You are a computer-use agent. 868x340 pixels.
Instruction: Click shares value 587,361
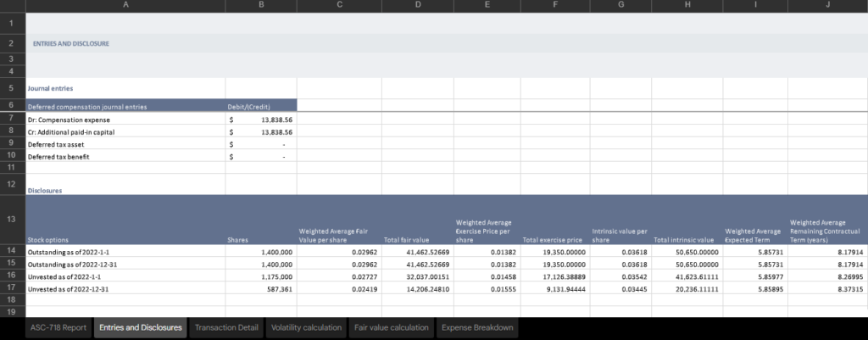point(261,288)
